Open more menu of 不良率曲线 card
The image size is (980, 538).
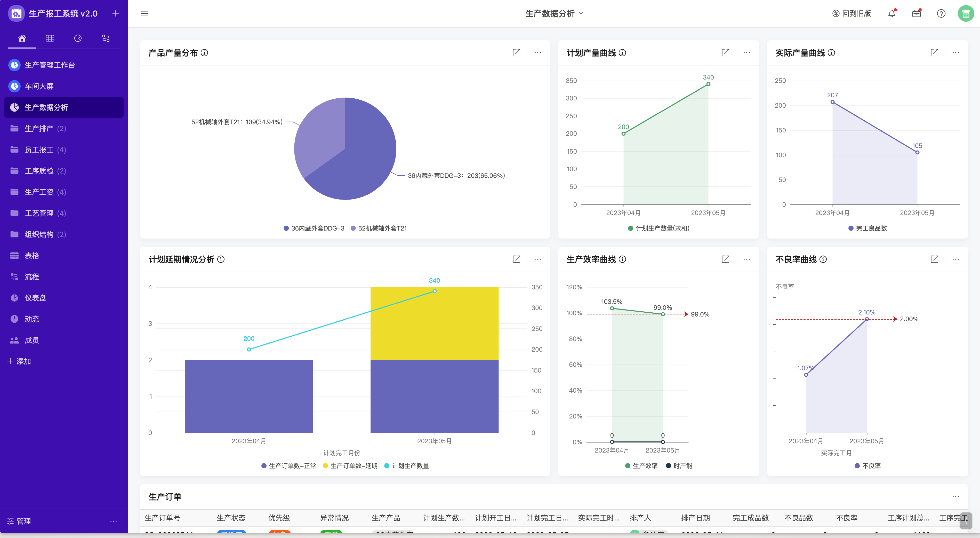click(x=956, y=259)
